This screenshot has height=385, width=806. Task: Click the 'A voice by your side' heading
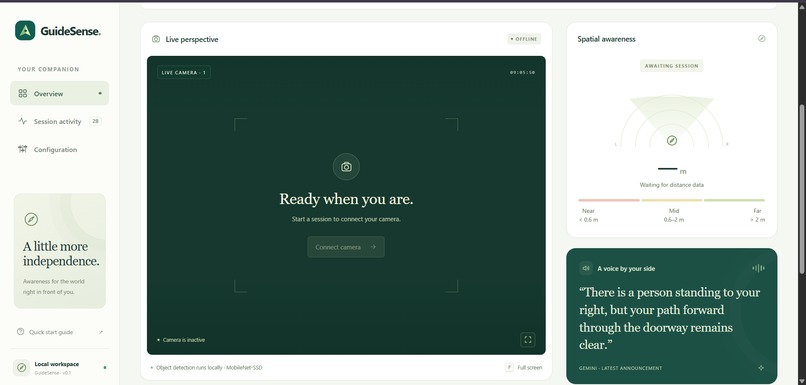tap(626, 268)
